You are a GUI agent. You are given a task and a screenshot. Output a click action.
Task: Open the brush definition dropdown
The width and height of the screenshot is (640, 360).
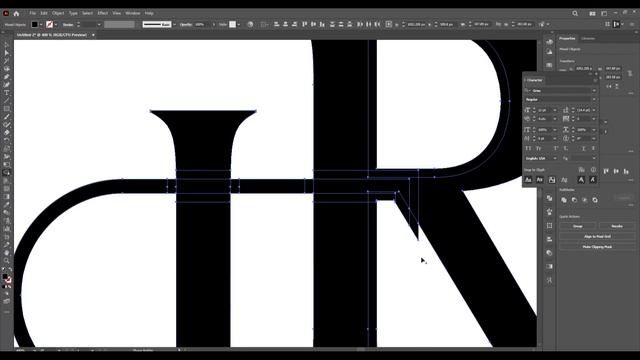click(174, 24)
